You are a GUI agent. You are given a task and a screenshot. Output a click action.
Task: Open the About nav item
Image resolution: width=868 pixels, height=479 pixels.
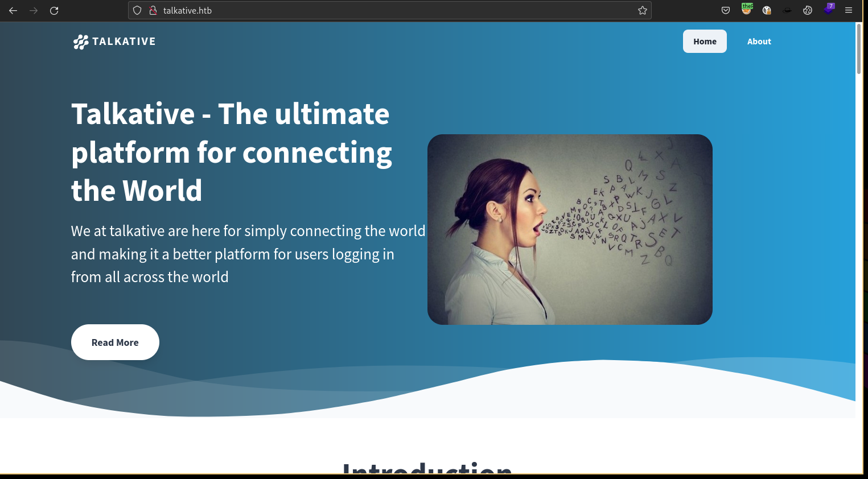point(759,42)
